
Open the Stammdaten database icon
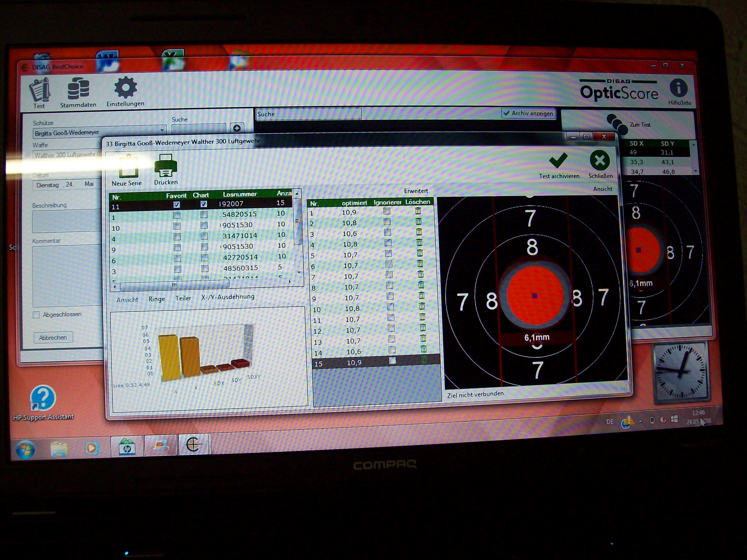tap(78, 89)
